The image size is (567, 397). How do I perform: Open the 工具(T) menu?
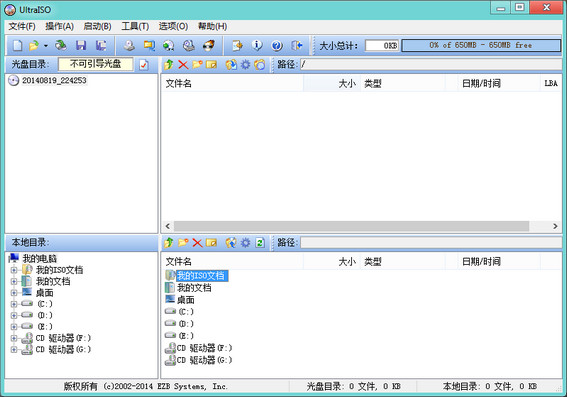(x=135, y=26)
